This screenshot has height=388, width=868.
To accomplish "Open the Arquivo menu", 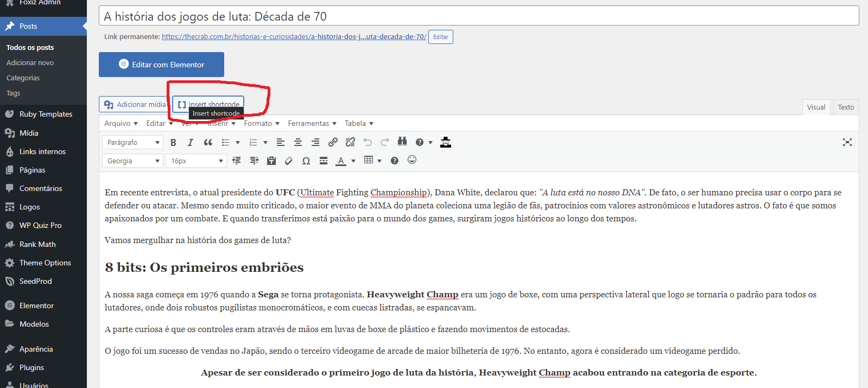I will tap(121, 124).
